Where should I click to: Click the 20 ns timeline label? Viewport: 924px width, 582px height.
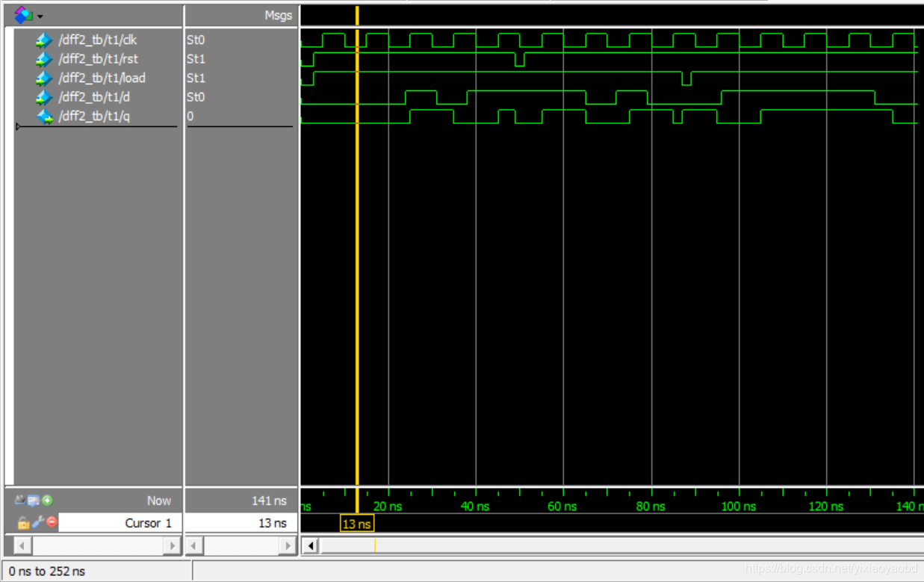(x=387, y=507)
